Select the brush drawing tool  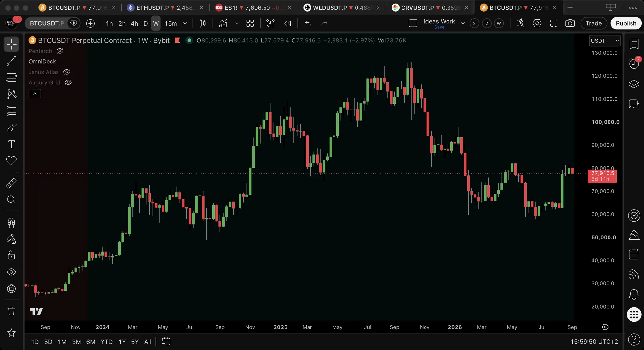[11, 128]
